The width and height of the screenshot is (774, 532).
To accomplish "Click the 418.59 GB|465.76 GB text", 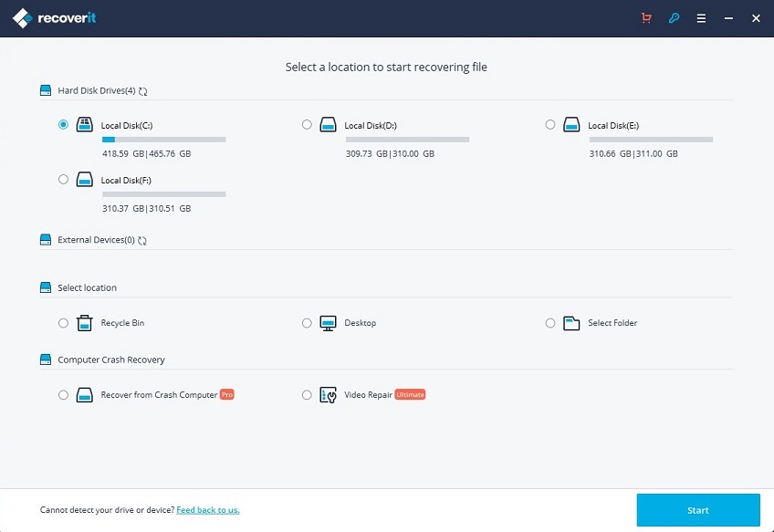I will pyautogui.click(x=147, y=153).
